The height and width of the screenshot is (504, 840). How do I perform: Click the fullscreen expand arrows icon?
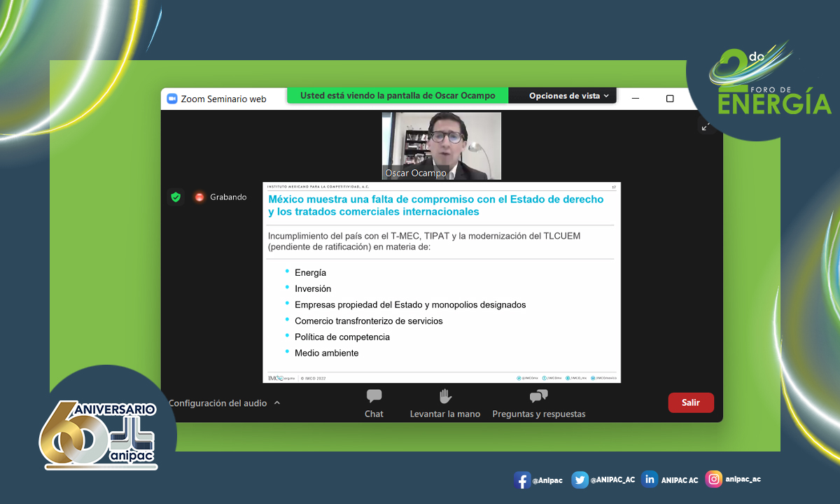point(706,127)
